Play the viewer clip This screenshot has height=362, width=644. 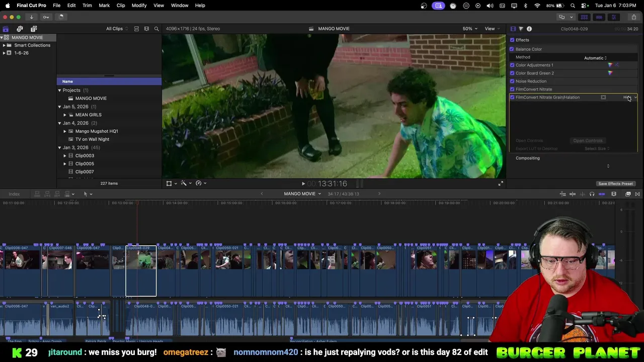pos(303,184)
